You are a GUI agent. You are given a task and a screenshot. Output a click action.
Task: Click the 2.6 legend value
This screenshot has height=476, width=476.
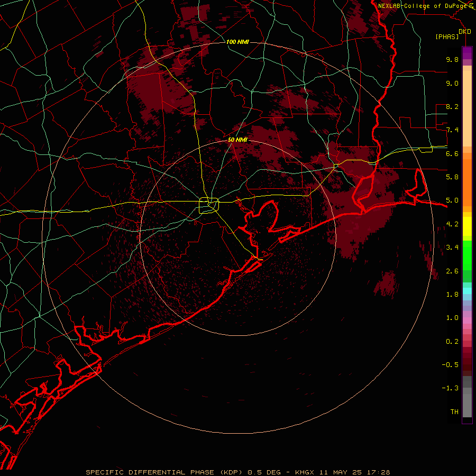coord(452,271)
